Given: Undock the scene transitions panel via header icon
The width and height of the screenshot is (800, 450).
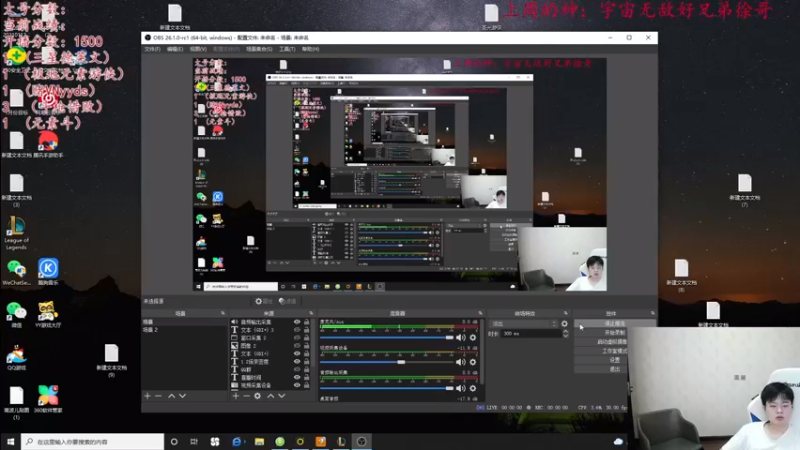Looking at the screenshot, I should pos(565,313).
